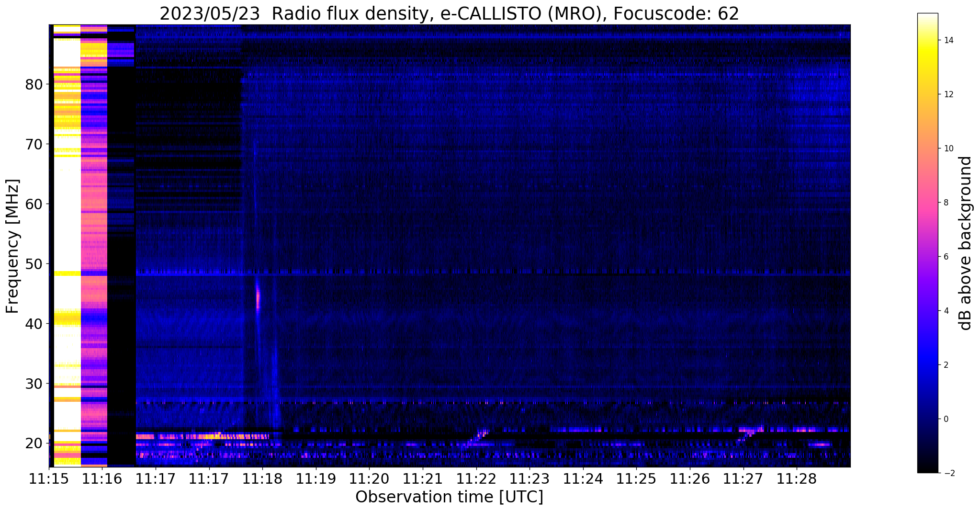980x511 pixels.
Task: Click the 11:28 time tick label
Action: [x=796, y=478]
